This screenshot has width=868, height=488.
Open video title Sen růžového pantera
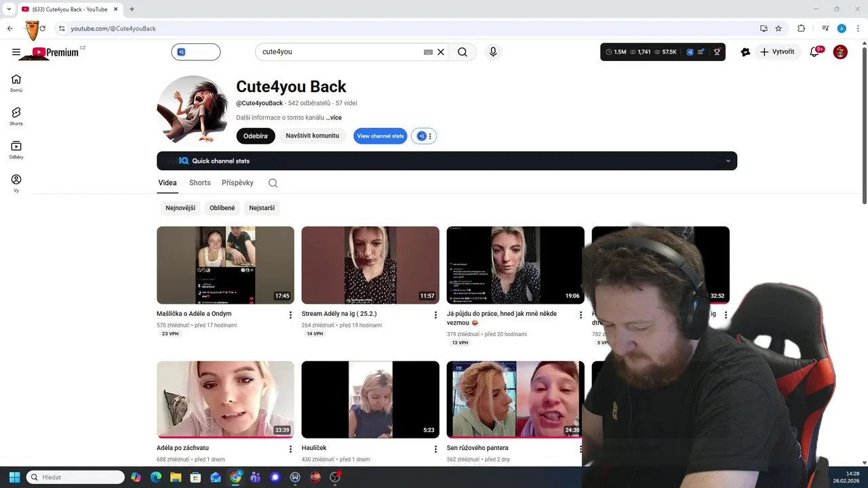coord(477,448)
